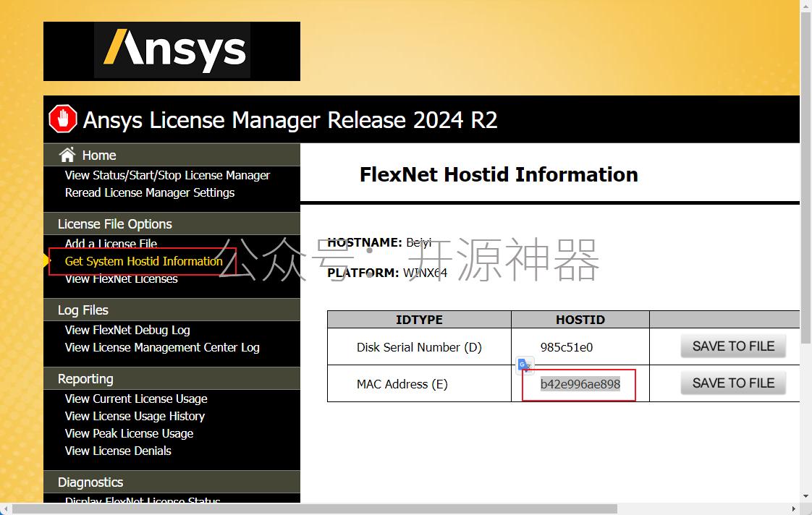This screenshot has width=812, height=515.
Task: Click the Disk Serial Number (D) cell
Action: pyautogui.click(x=419, y=347)
